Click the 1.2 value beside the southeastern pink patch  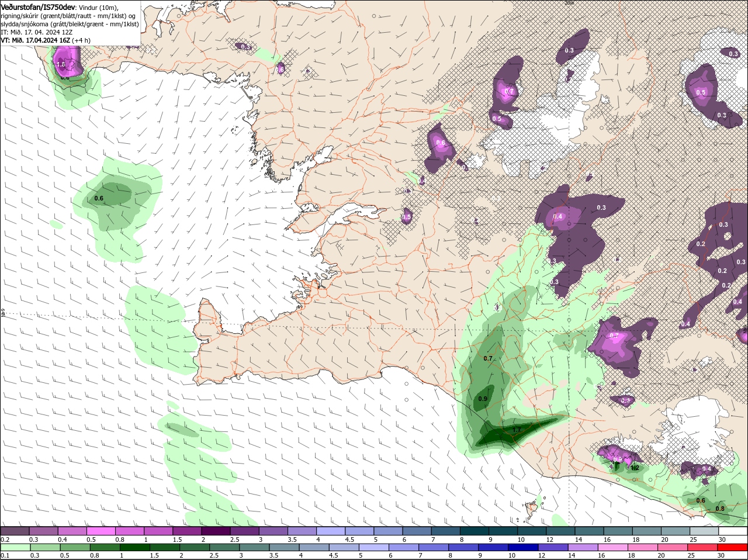pyautogui.click(x=635, y=468)
